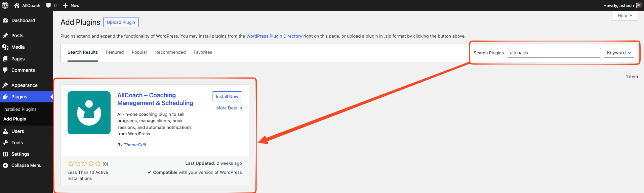The image size is (644, 193).
Task: Click the Upload Plugin button
Action: (121, 22)
